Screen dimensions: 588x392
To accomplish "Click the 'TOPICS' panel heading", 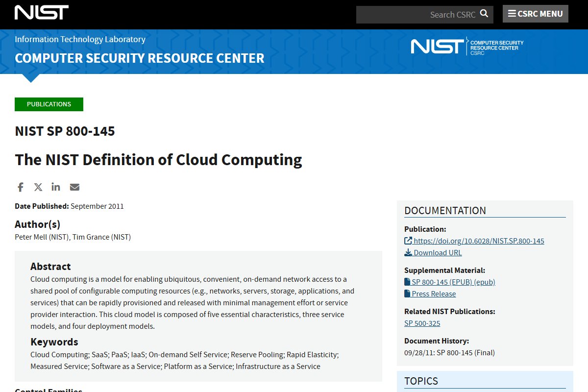I will pyautogui.click(x=421, y=381).
